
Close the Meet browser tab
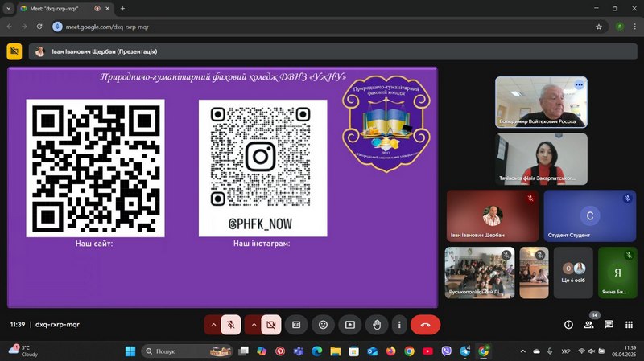tap(108, 8)
